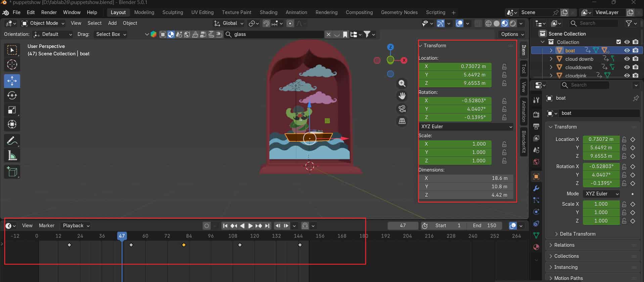
Task: Lock Location X in the sidebar Transform panel
Action: coord(504,66)
